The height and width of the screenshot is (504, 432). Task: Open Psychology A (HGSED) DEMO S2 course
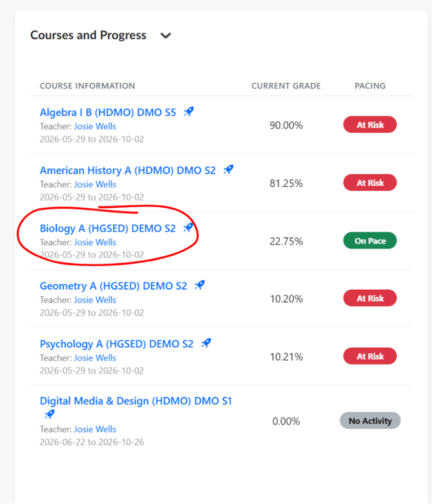click(x=117, y=344)
